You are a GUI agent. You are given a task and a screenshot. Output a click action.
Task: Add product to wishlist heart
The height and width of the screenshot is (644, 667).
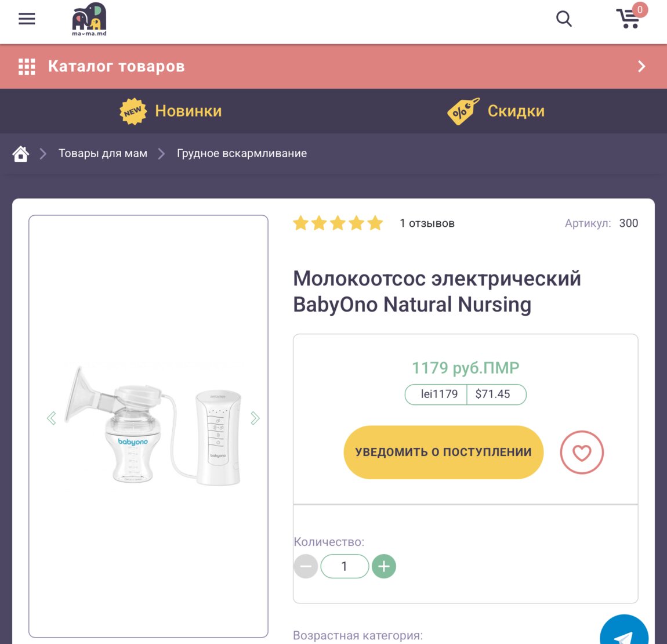tap(582, 453)
